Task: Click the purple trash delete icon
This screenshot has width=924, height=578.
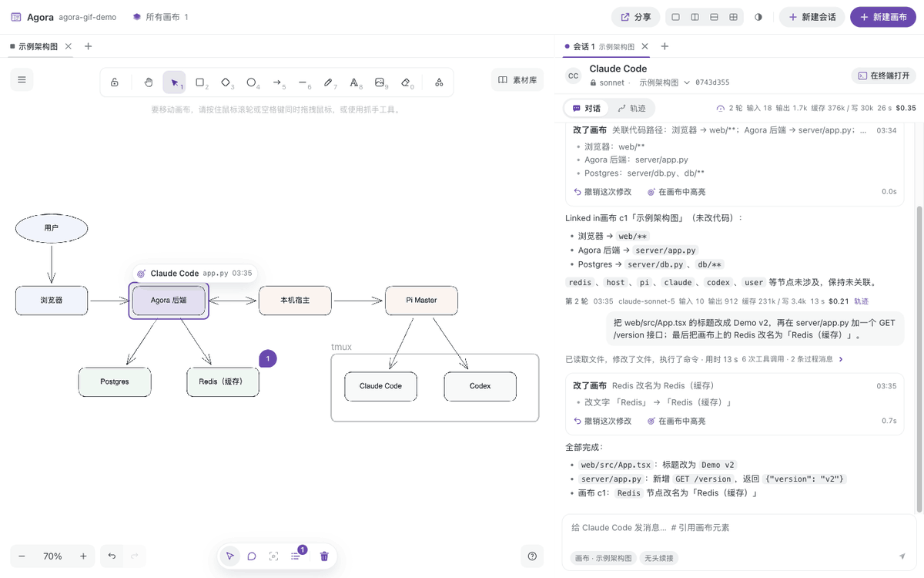Action: pos(324,556)
